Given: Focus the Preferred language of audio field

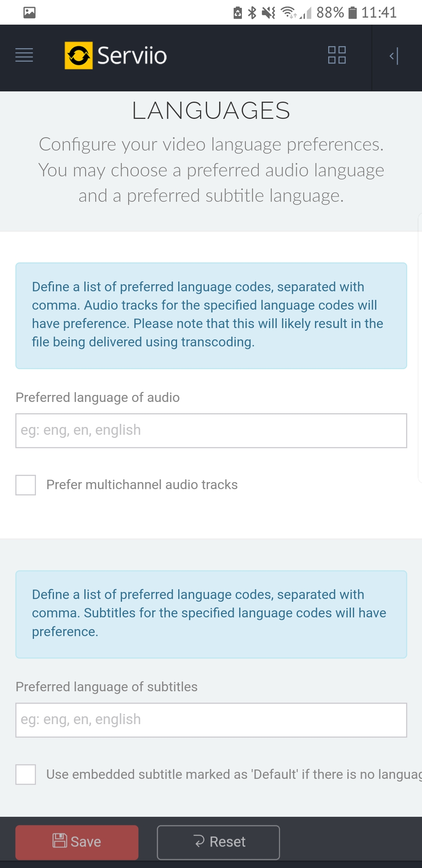Looking at the screenshot, I should coord(211,430).
